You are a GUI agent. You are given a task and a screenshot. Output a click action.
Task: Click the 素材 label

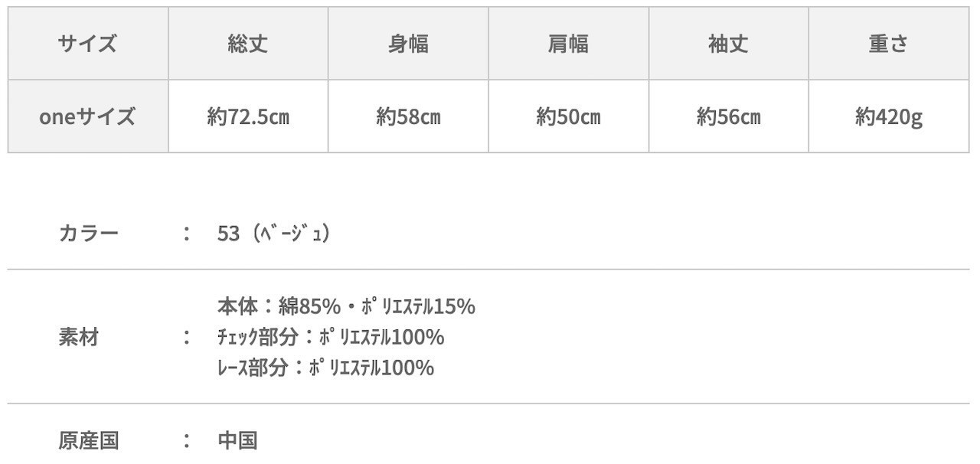[79, 337]
